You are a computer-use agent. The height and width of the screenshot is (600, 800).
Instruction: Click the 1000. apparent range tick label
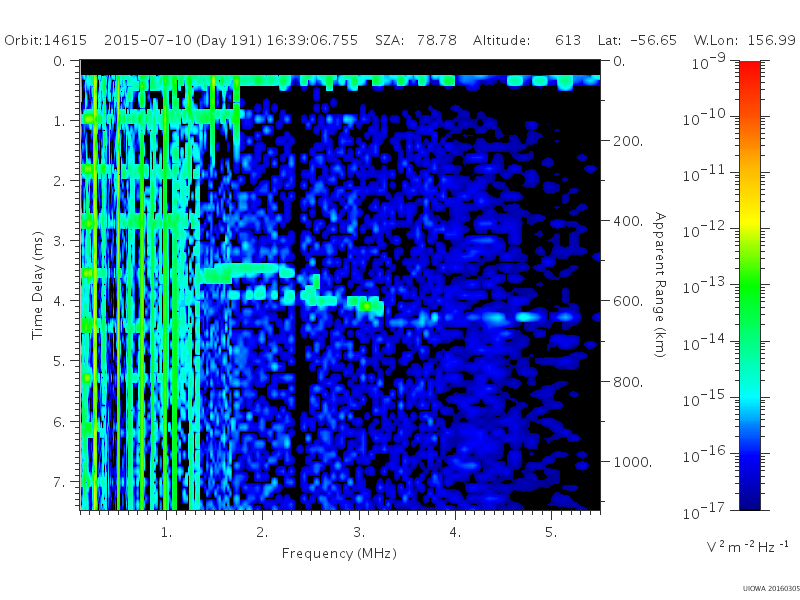tap(632, 462)
